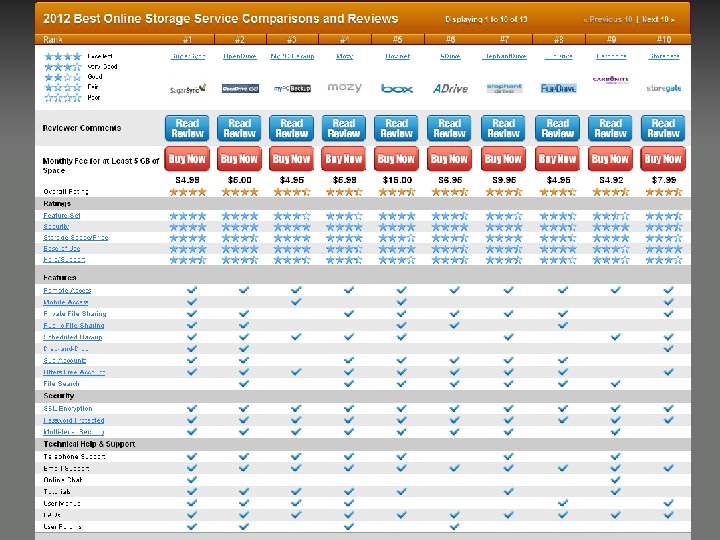Read Review for rank #8 FlipDrive
The width and height of the screenshot is (720, 540).
[x=557, y=128]
